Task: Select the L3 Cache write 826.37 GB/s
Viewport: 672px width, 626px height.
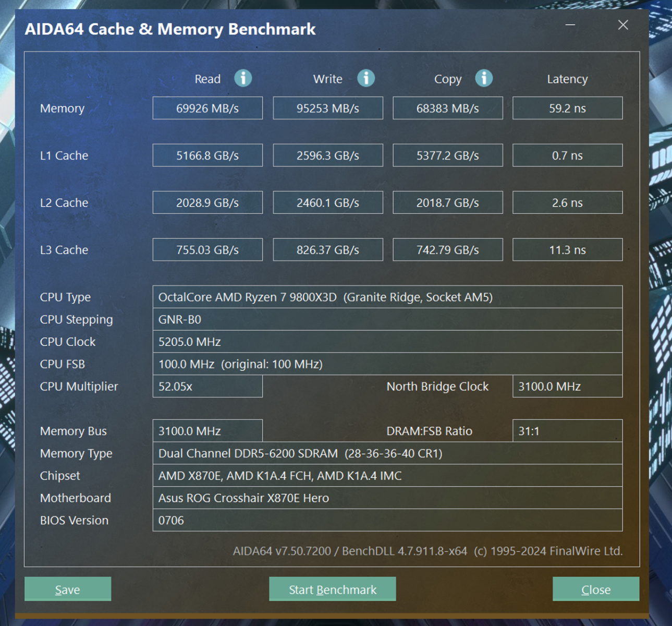Action: 328,250
